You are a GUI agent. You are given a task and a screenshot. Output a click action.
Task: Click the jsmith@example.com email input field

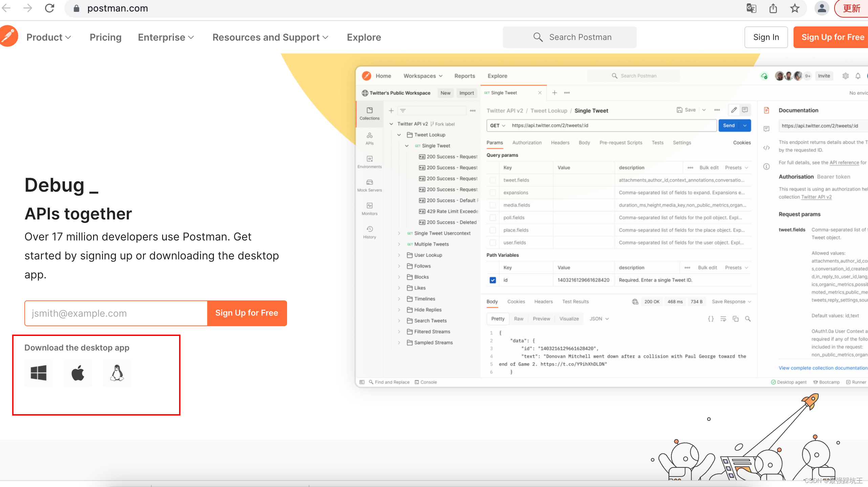tap(116, 313)
